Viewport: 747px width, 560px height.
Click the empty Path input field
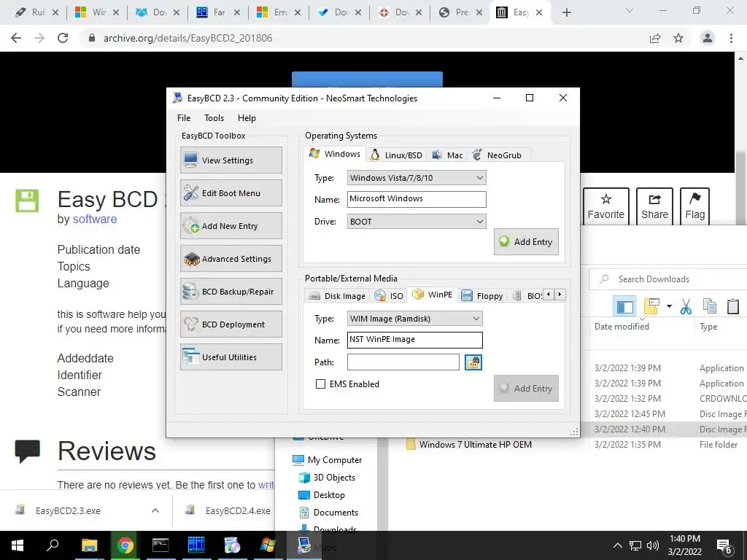click(403, 362)
